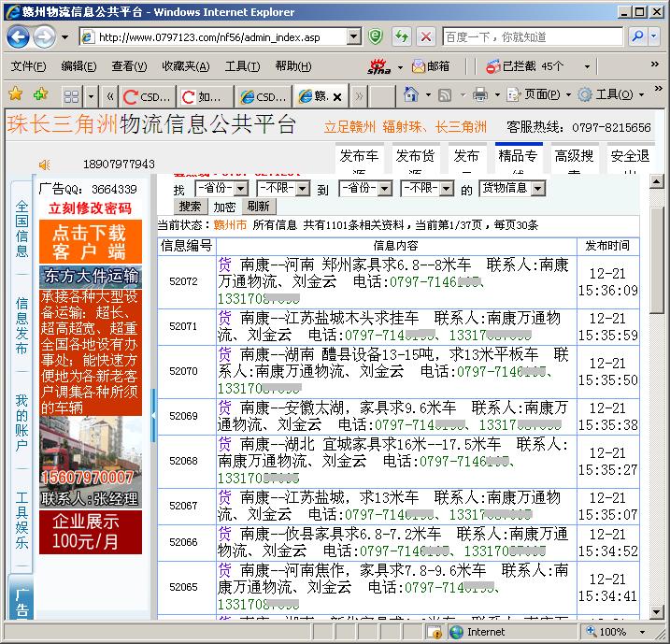The image size is (670, 644).
Task: Open the search provider dropdown arrow
Action: pyautogui.click(x=654, y=36)
